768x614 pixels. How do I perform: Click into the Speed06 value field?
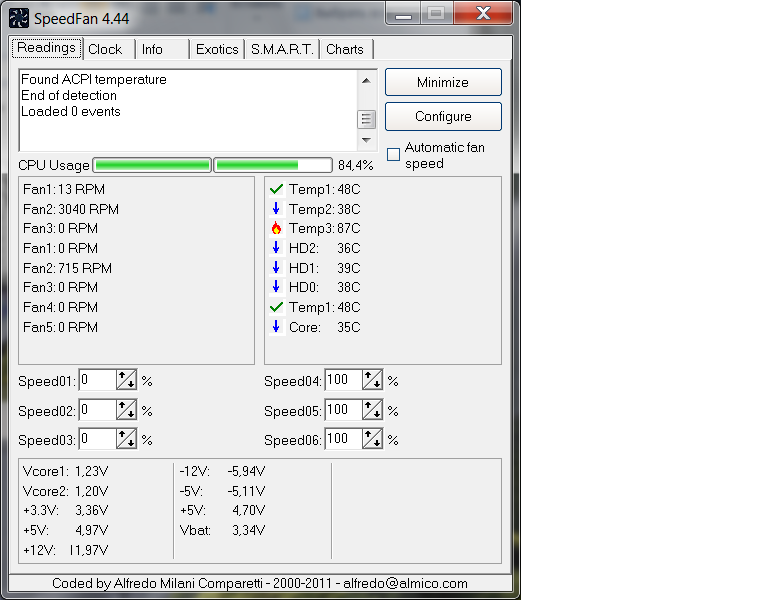point(343,439)
